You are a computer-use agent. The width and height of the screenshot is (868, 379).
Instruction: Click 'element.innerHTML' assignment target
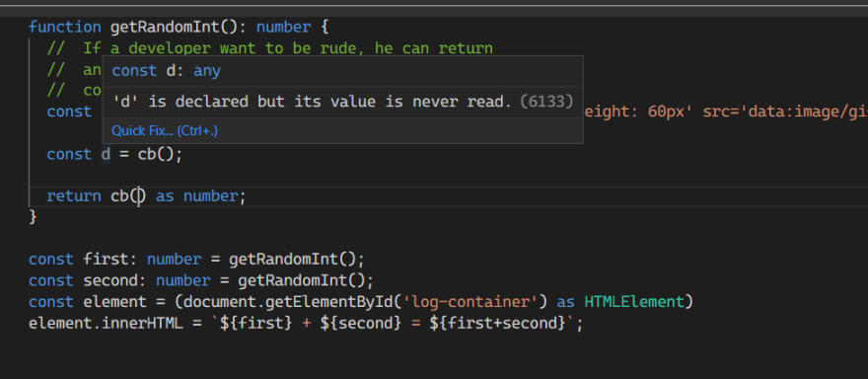[x=106, y=323]
